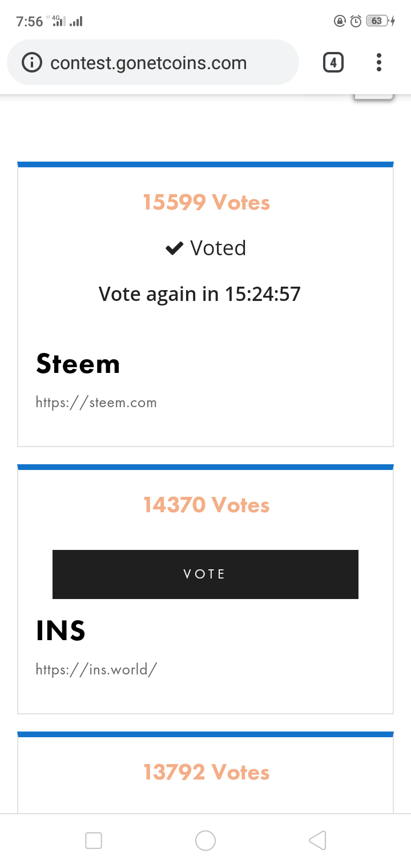Tap the Android home circle button
Image resolution: width=411 pixels, height=868 pixels.
pos(205,841)
